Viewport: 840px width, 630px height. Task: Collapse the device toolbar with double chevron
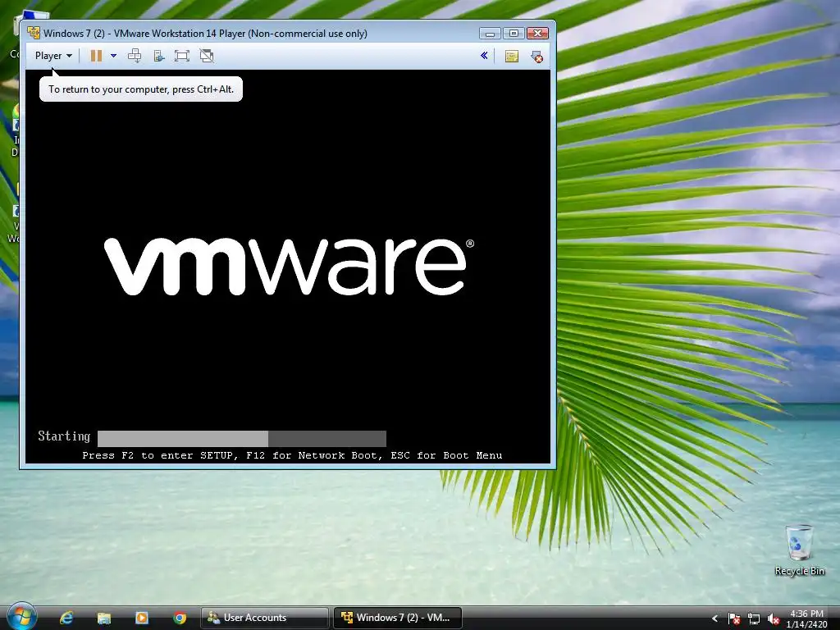pyautogui.click(x=484, y=55)
